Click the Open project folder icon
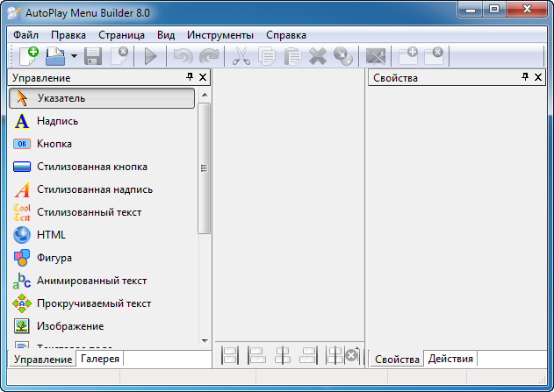The height and width of the screenshot is (392, 554). pos(55,57)
